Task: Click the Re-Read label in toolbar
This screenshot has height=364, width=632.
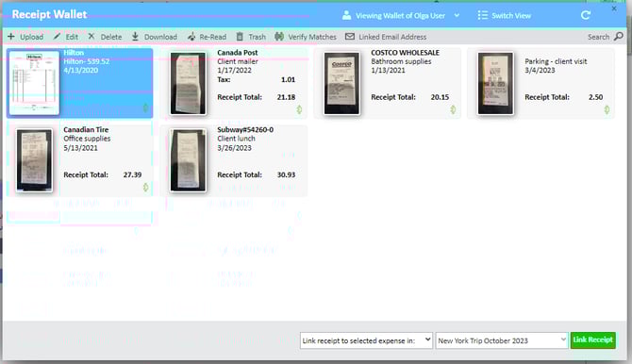Action: coord(213,37)
